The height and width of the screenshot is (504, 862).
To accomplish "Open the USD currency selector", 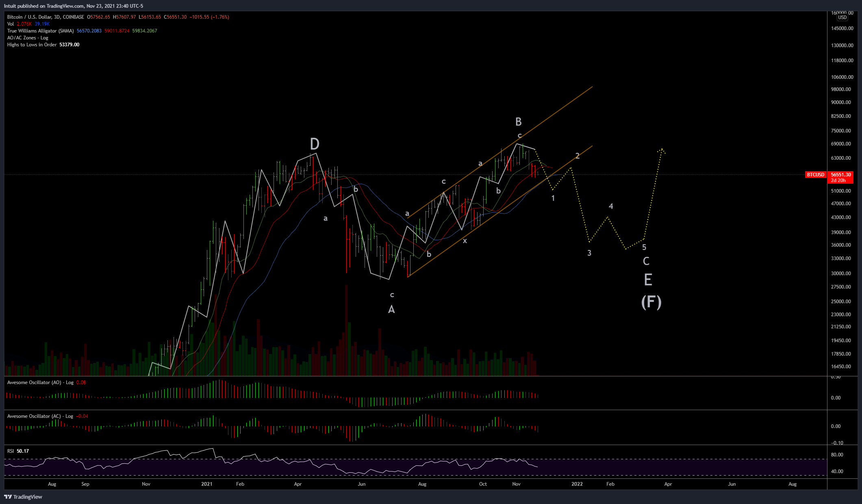I will [842, 17].
